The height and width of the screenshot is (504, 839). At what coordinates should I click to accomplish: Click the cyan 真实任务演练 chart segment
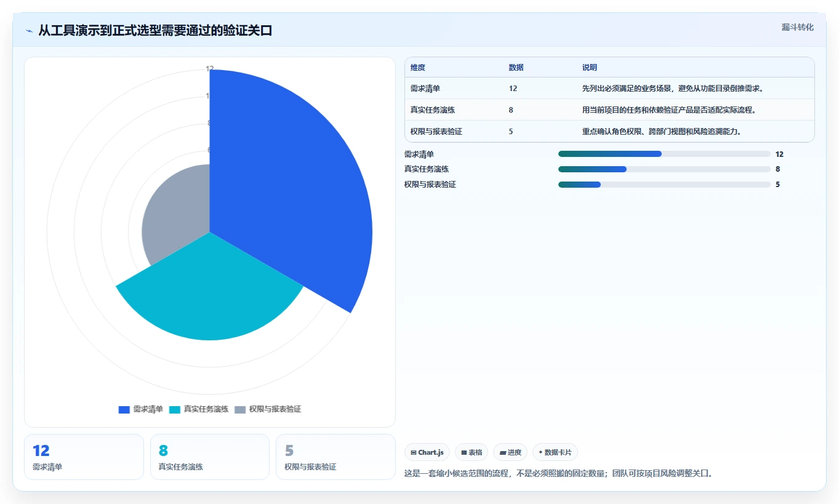tap(209, 289)
